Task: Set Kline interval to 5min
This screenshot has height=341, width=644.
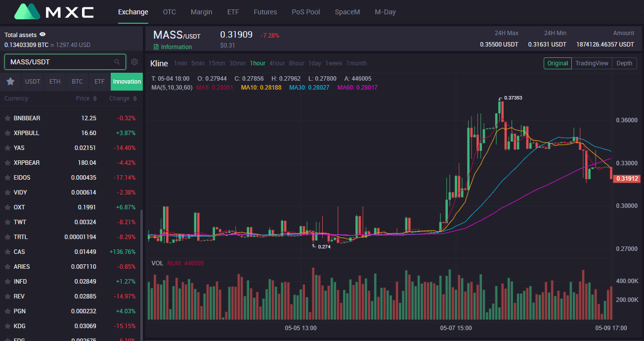Action: (198, 63)
